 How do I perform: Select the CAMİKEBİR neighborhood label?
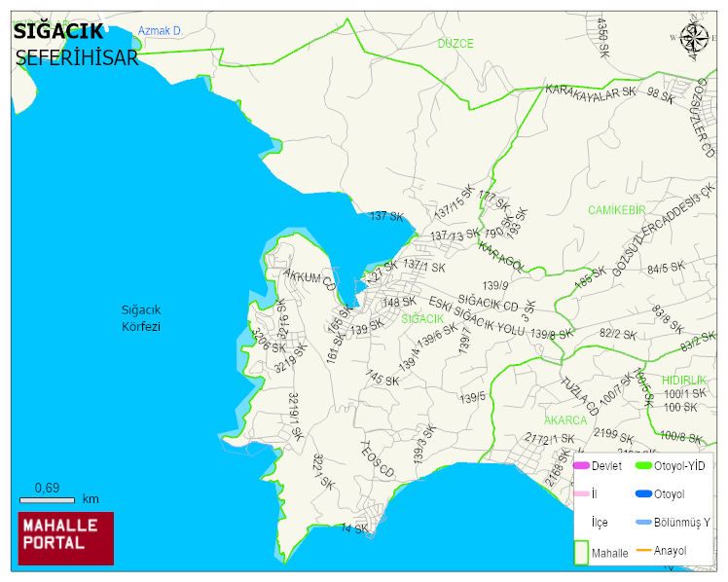(x=617, y=210)
